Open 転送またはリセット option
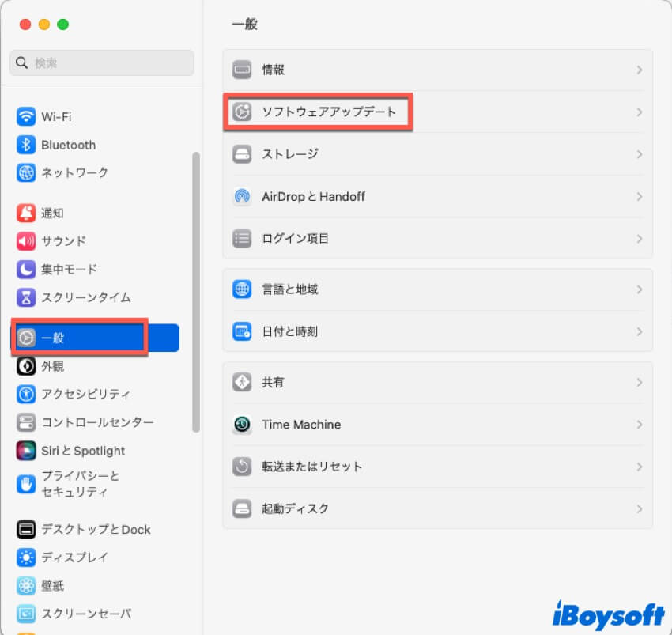The width and height of the screenshot is (672, 635). pos(311,467)
